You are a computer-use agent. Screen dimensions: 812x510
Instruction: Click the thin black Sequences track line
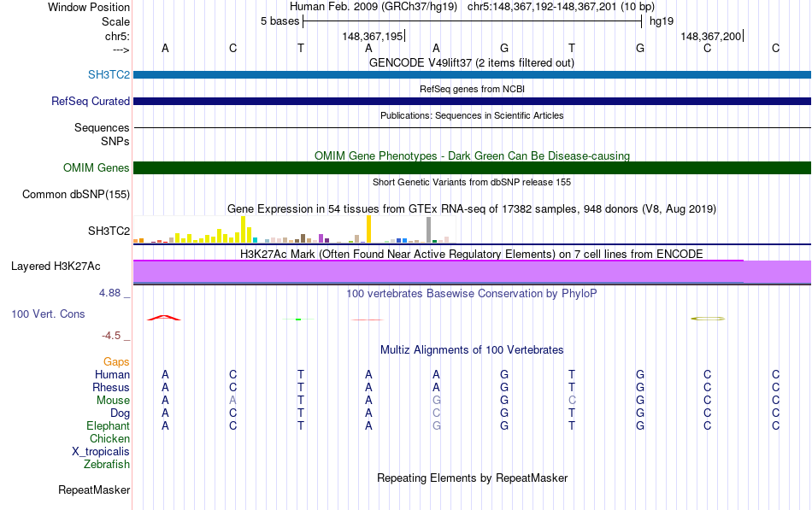[x=473, y=127]
